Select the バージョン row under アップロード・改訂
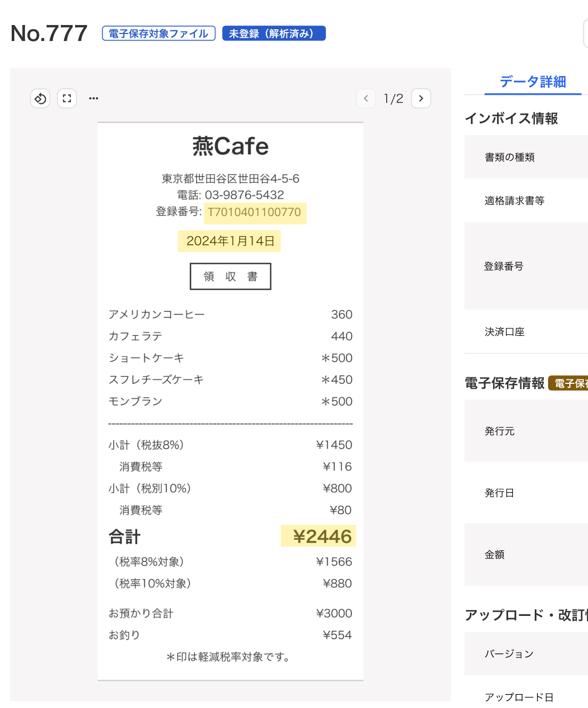Viewport: 588px width, 708px height. point(509,654)
